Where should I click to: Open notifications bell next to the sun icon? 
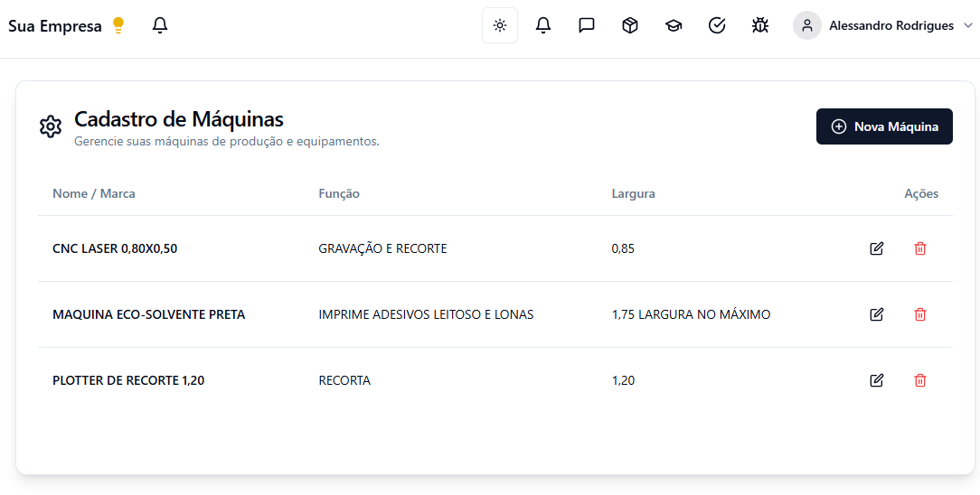(x=543, y=25)
